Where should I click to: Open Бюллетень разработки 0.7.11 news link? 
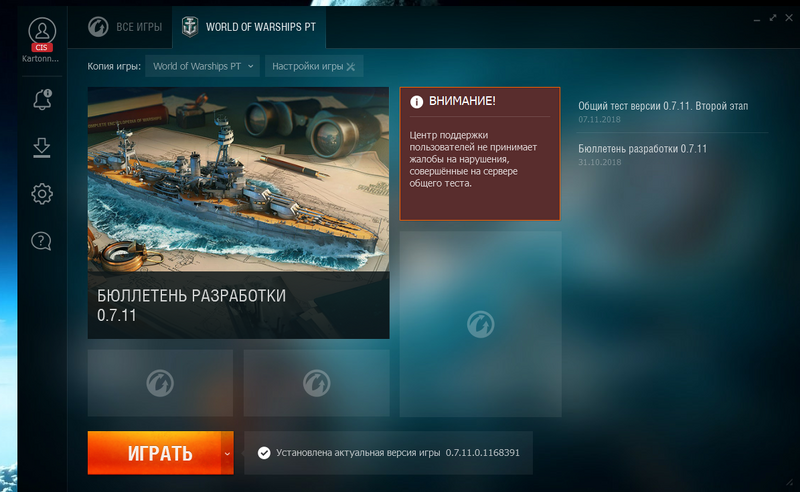642,149
